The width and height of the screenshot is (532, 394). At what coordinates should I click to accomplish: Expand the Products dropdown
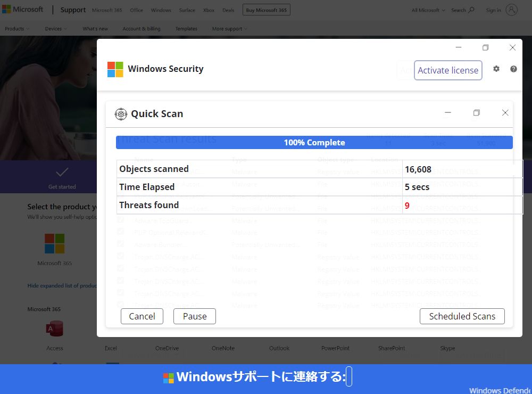[x=17, y=29]
